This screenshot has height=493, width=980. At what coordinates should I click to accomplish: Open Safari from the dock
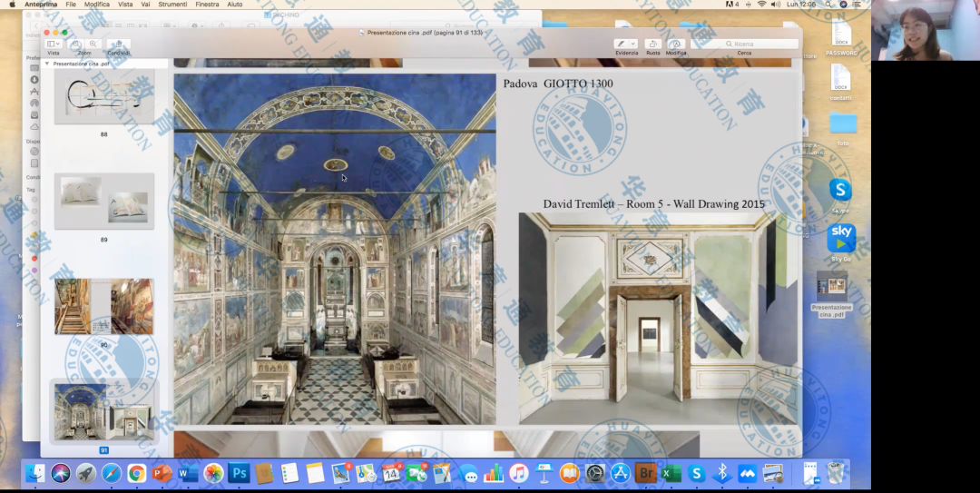click(x=112, y=474)
